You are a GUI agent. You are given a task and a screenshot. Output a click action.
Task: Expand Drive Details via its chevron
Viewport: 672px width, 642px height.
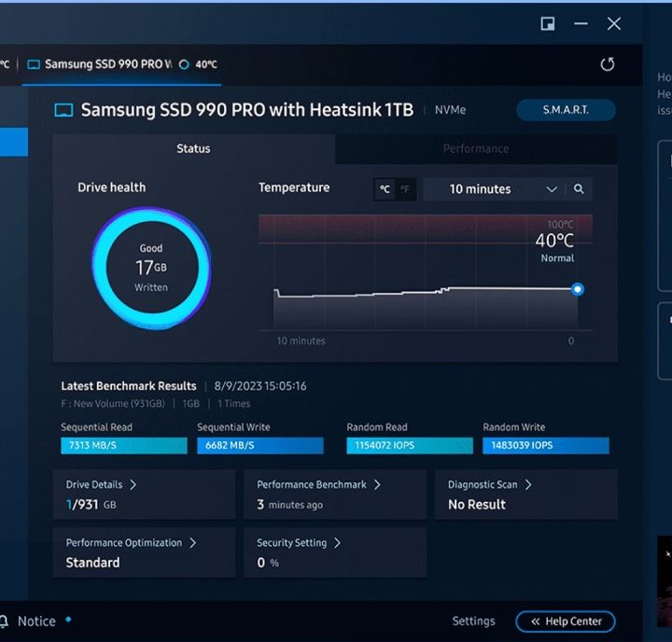click(133, 484)
